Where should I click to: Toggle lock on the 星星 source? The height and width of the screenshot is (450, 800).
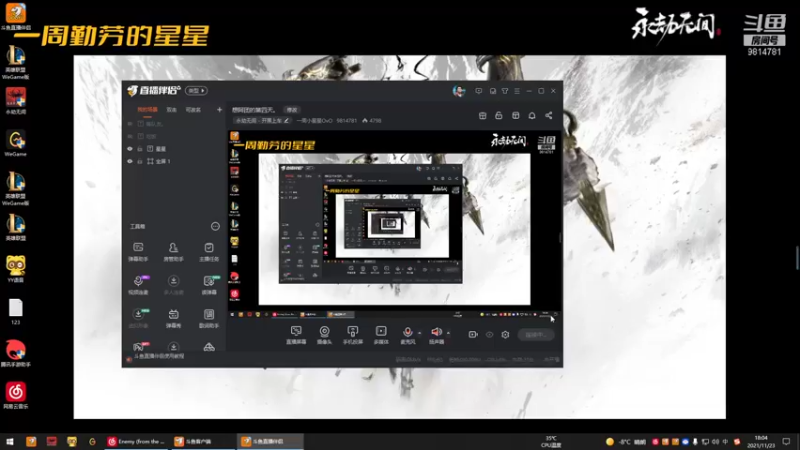click(139, 149)
